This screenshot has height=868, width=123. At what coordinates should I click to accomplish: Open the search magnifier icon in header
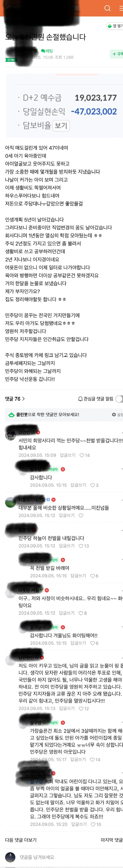click(x=108, y=8)
